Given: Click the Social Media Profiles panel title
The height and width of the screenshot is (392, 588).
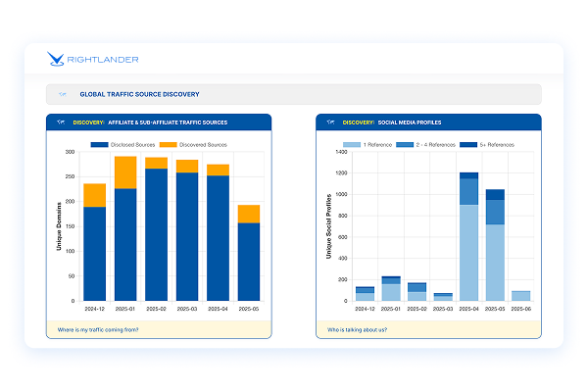Looking at the screenshot, I should [407, 122].
